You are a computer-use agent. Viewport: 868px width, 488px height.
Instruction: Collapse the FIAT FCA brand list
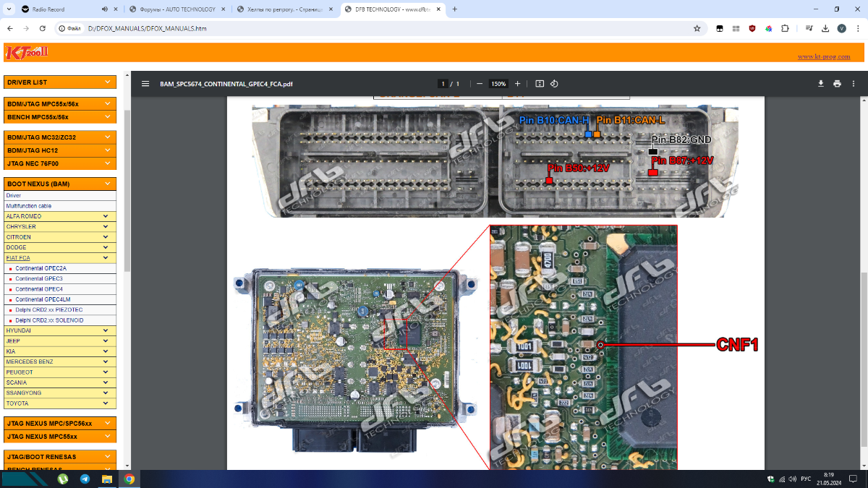coord(60,258)
